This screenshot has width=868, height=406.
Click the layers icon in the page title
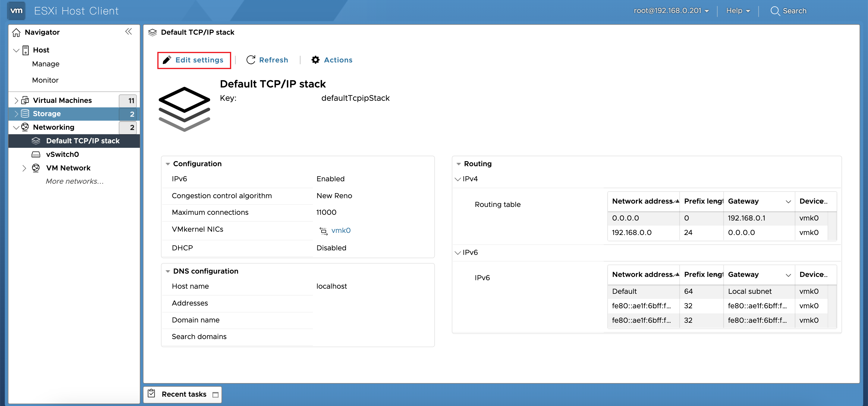tap(153, 32)
